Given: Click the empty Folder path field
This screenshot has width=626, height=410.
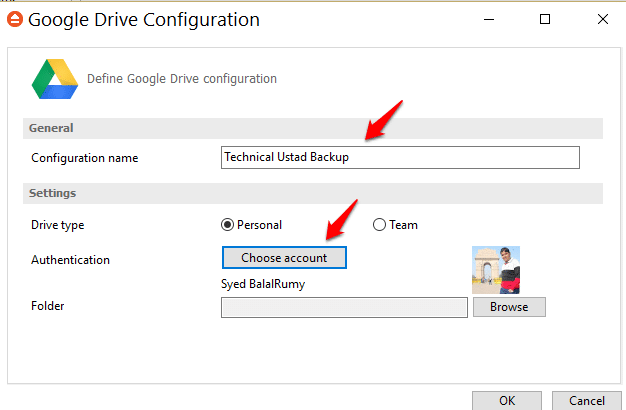Looking at the screenshot, I should [x=344, y=307].
